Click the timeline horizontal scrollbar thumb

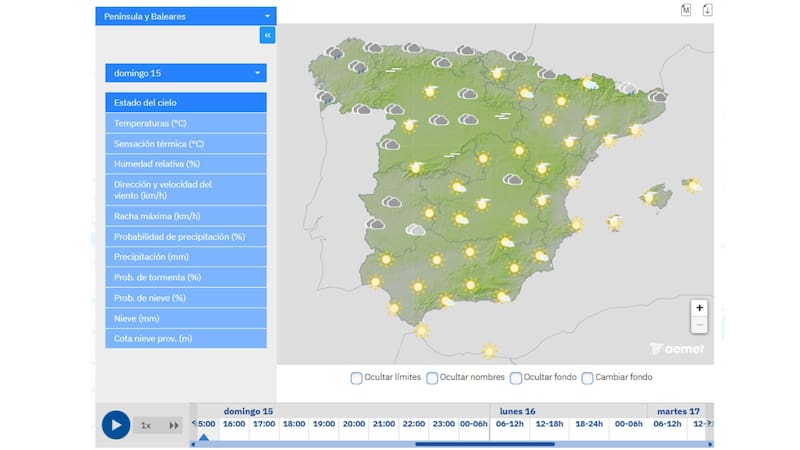tap(485, 444)
